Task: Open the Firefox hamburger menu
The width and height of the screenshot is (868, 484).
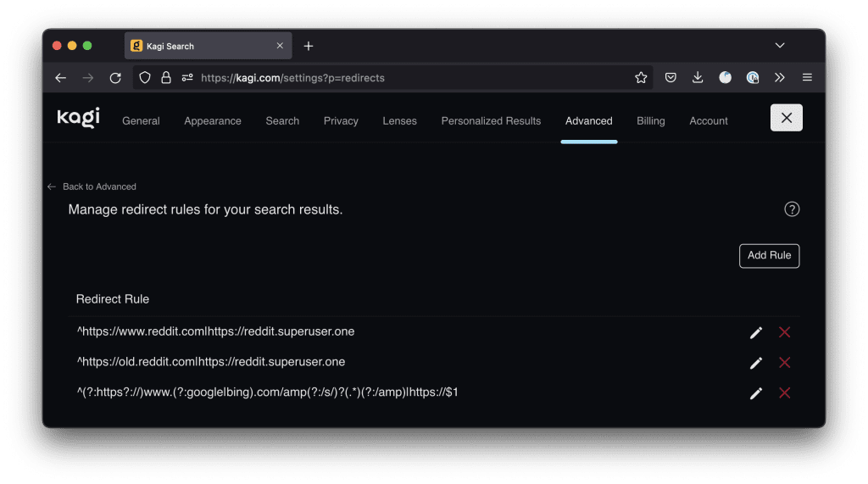Action: [807, 77]
